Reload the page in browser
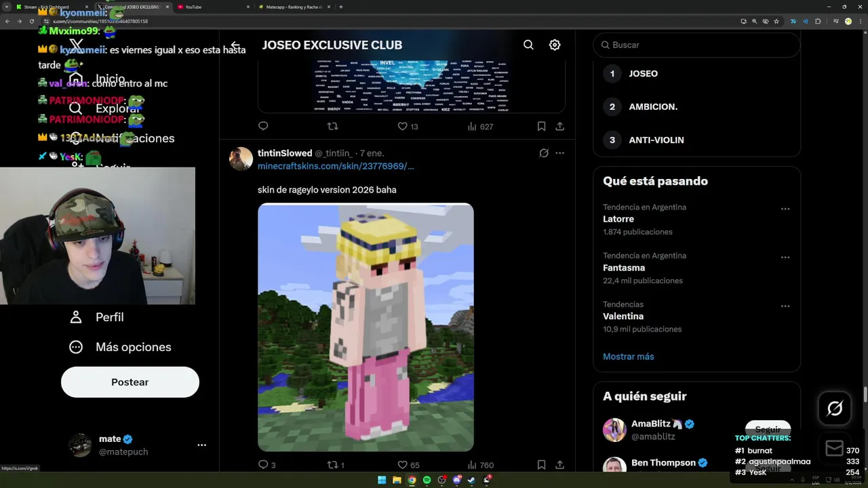Image resolution: width=868 pixels, height=488 pixels. [x=31, y=21]
